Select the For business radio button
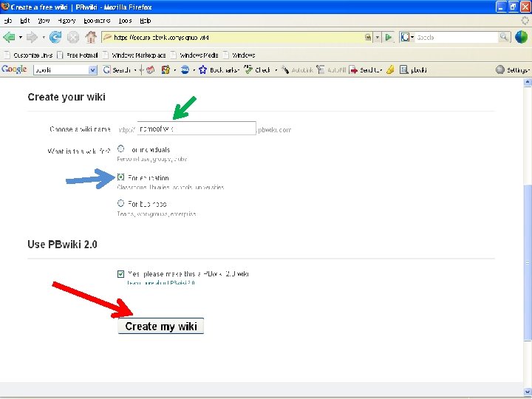 tap(120, 203)
